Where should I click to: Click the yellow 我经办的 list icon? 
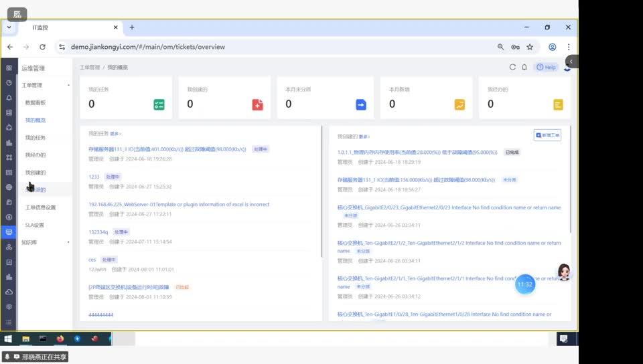pyautogui.click(x=558, y=104)
